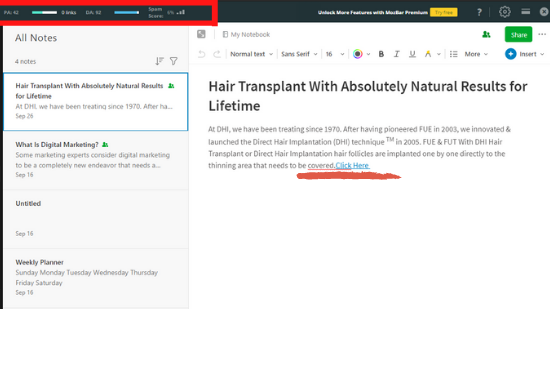Click the PA: 42 page authority metric
The width and height of the screenshot is (550, 370).
pyautogui.click(x=11, y=12)
